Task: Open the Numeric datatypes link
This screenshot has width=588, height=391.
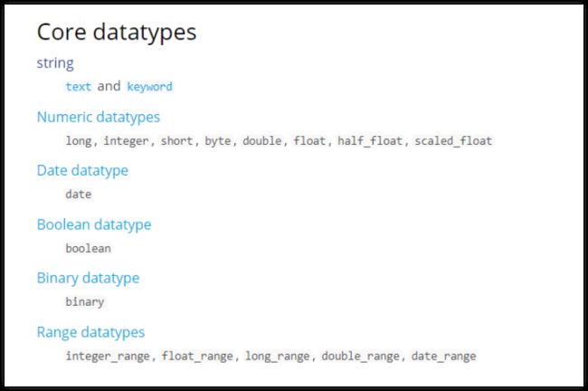Action: 99,117
